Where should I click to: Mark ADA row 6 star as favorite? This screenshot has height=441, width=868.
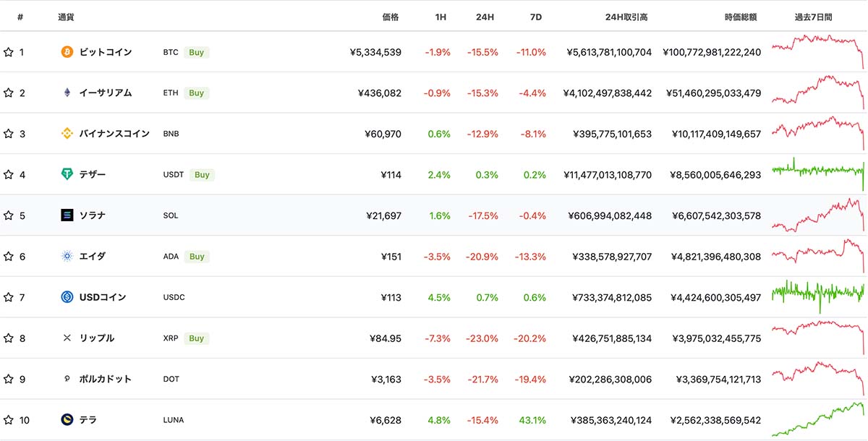click(9, 256)
